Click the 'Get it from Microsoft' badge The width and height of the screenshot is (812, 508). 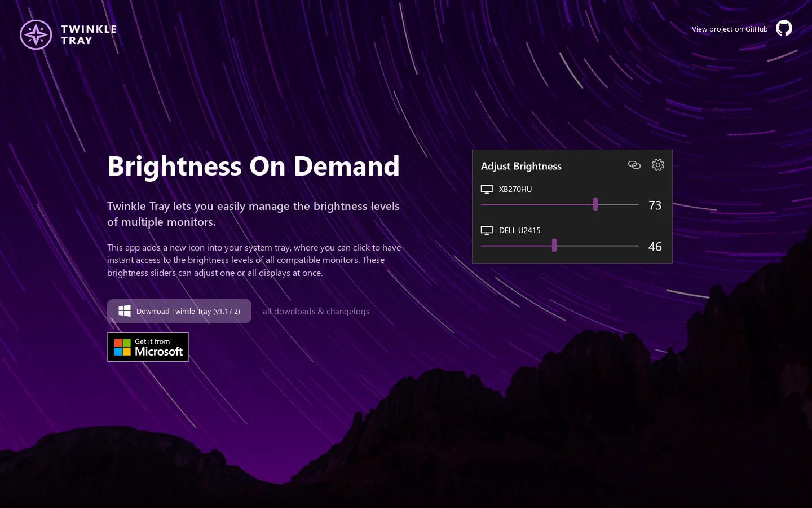pyautogui.click(x=148, y=347)
